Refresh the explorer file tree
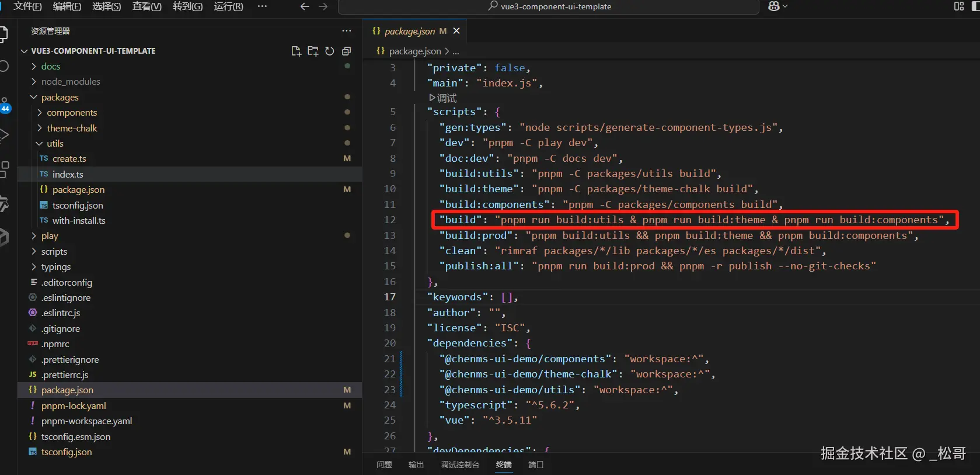 click(330, 51)
